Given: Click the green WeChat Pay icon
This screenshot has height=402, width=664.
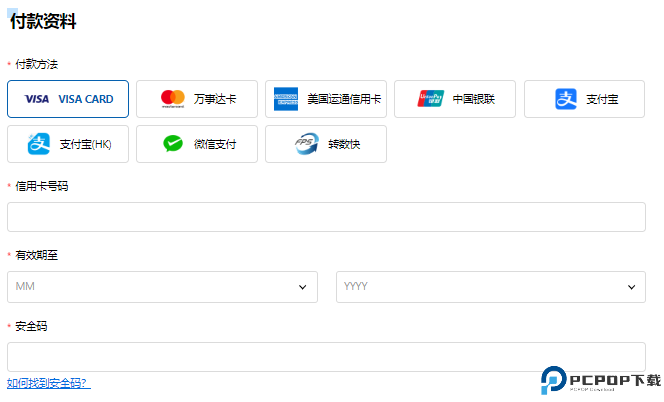Looking at the screenshot, I should (x=174, y=144).
